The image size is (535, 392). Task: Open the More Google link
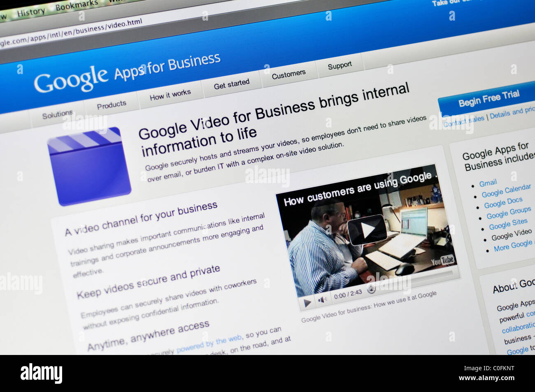click(514, 246)
